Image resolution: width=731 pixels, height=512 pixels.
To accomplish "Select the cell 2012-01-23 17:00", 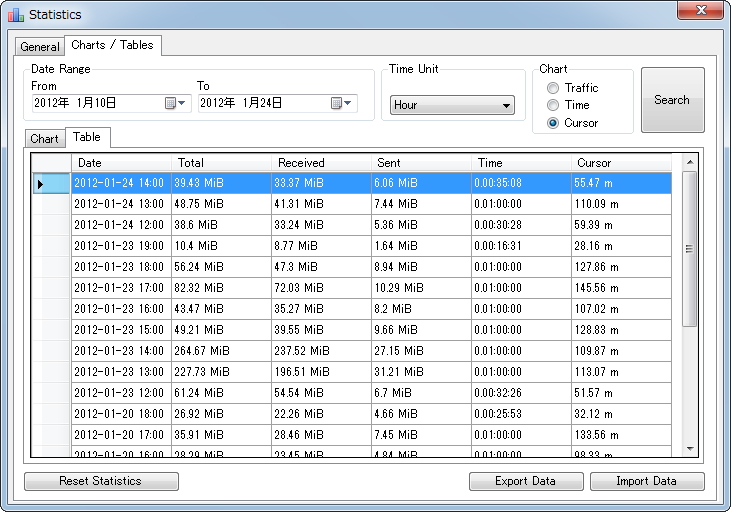I will (x=121, y=288).
